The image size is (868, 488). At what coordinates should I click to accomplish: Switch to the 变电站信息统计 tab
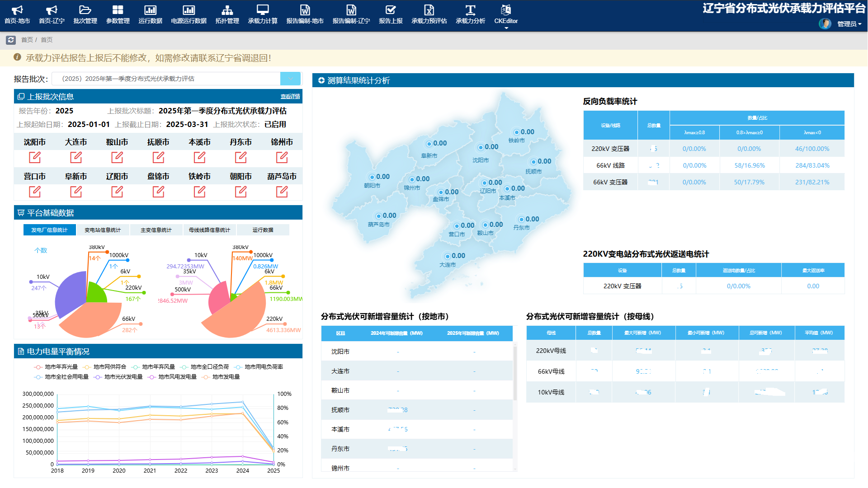103,230
